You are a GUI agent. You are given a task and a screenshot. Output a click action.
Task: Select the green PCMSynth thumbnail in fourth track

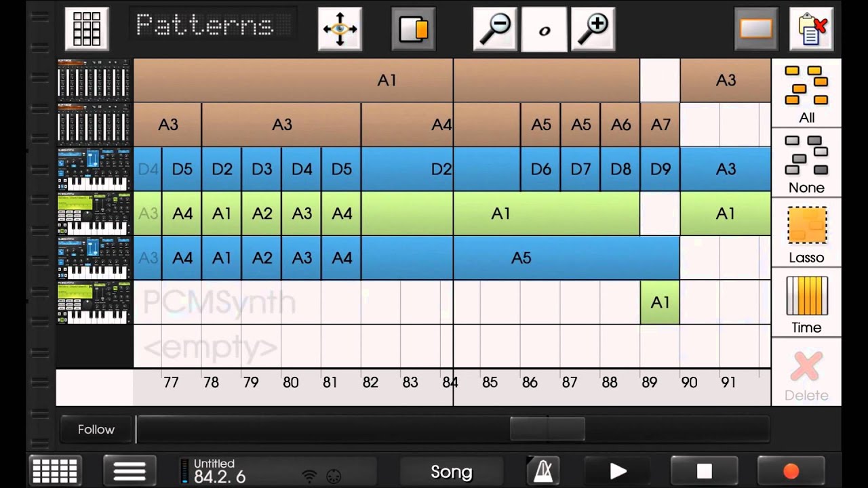pyautogui.click(x=94, y=213)
